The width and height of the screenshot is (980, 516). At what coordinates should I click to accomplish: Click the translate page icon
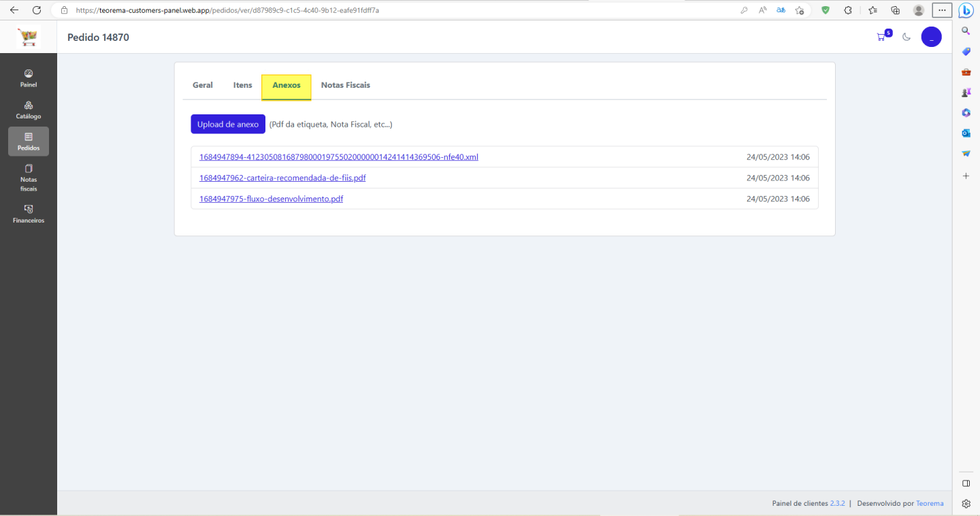point(781,10)
